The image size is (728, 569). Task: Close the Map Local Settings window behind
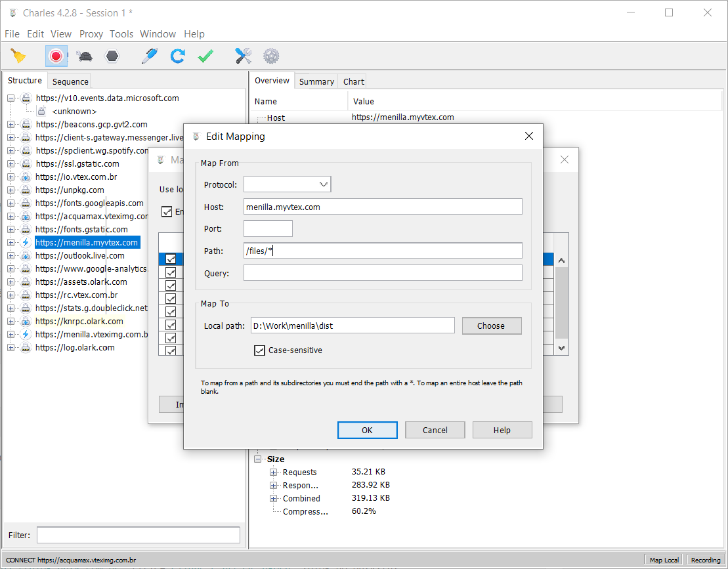click(565, 159)
